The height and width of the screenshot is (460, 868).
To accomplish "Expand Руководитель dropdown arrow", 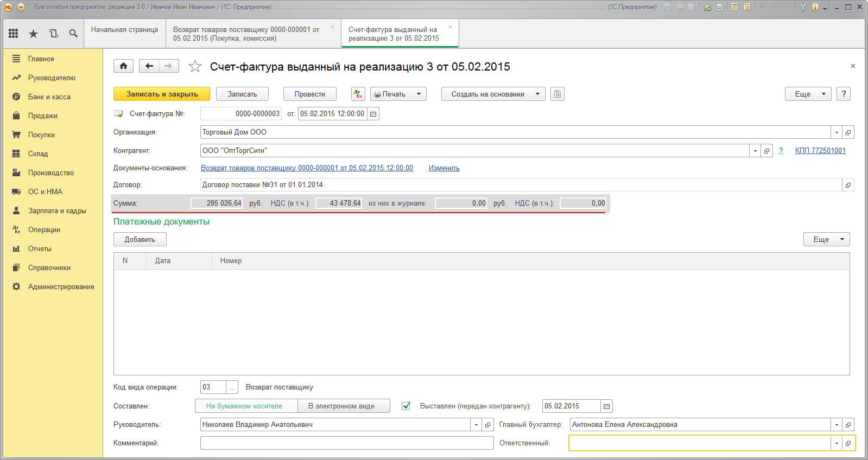I will tap(477, 425).
